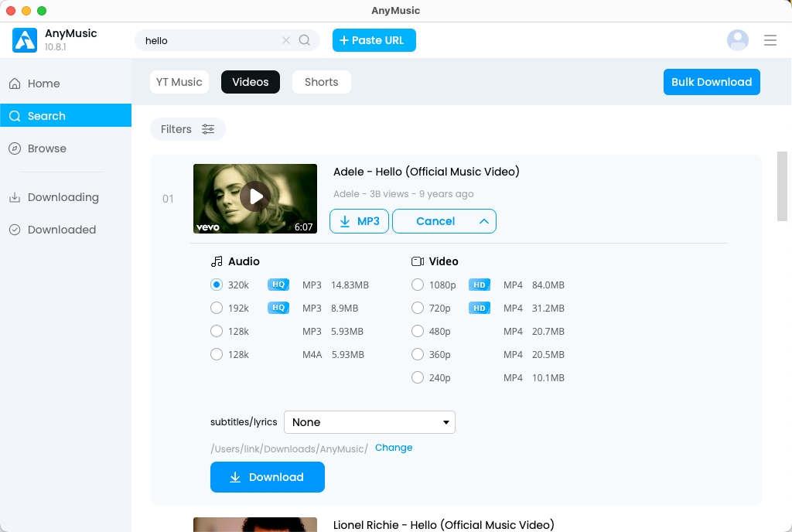
Task: Click the HQ badge next to 320k
Action: click(x=278, y=285)
